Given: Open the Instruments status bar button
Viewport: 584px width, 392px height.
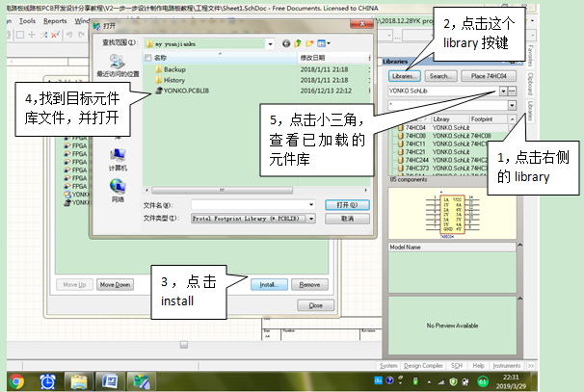Looking at the screenshot, I should pos(507,366).
